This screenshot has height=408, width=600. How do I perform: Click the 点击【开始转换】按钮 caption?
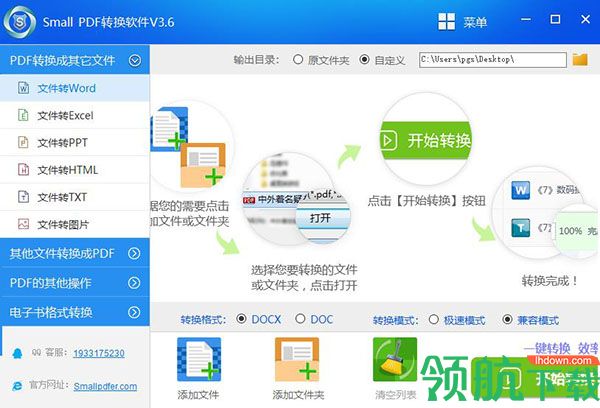pyautogui.click(x=426, y=201)
